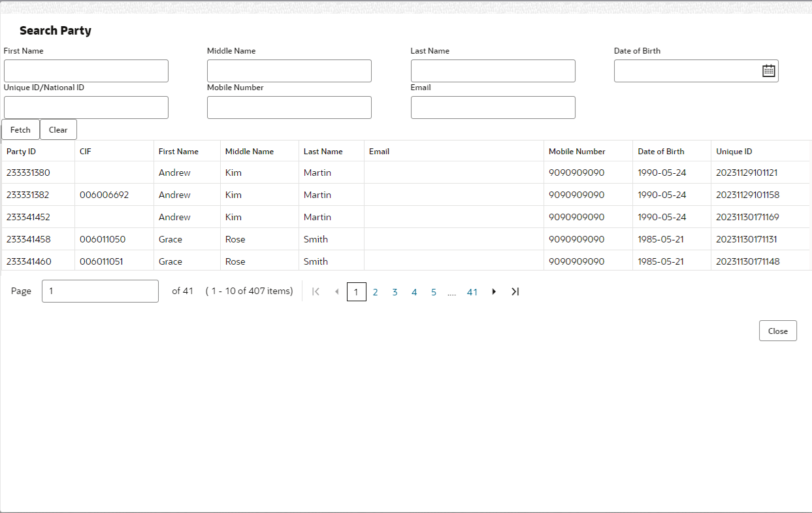812x513 pixels.
Task: Click Grace in row with CIF 006011050
Action: (171, 239)
